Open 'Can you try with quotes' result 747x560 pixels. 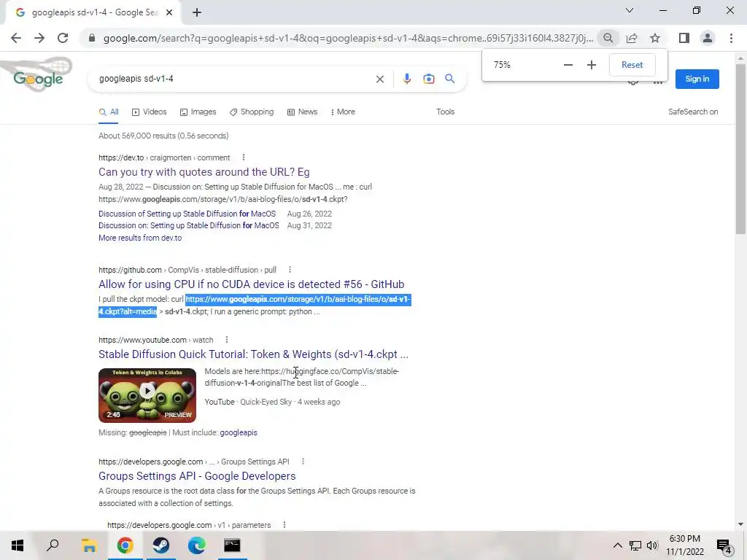204,172
